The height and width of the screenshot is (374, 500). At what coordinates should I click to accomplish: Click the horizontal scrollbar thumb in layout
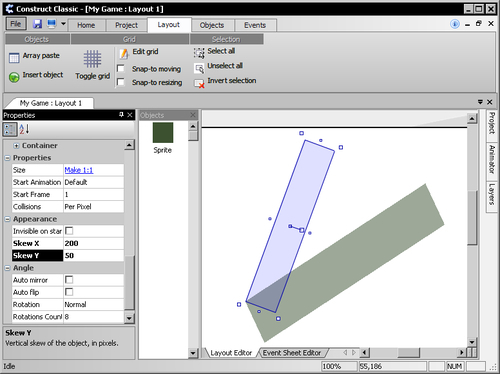[408, 352]
